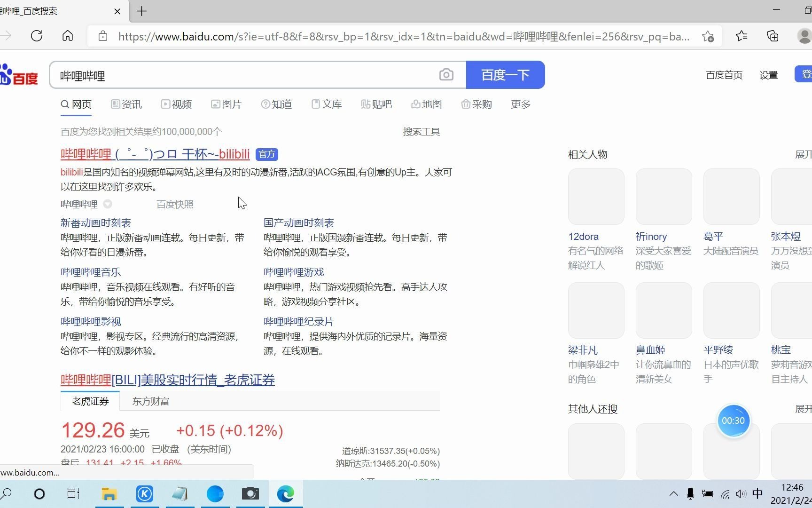Open the bilibili official result title link

[x=155, y=154]
